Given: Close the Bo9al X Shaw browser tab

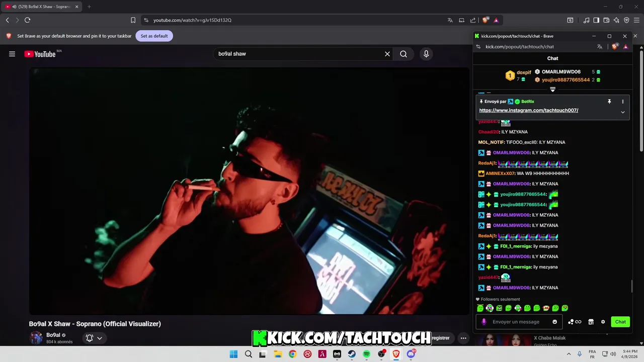Looking at the screenshot, I should 76,7.
